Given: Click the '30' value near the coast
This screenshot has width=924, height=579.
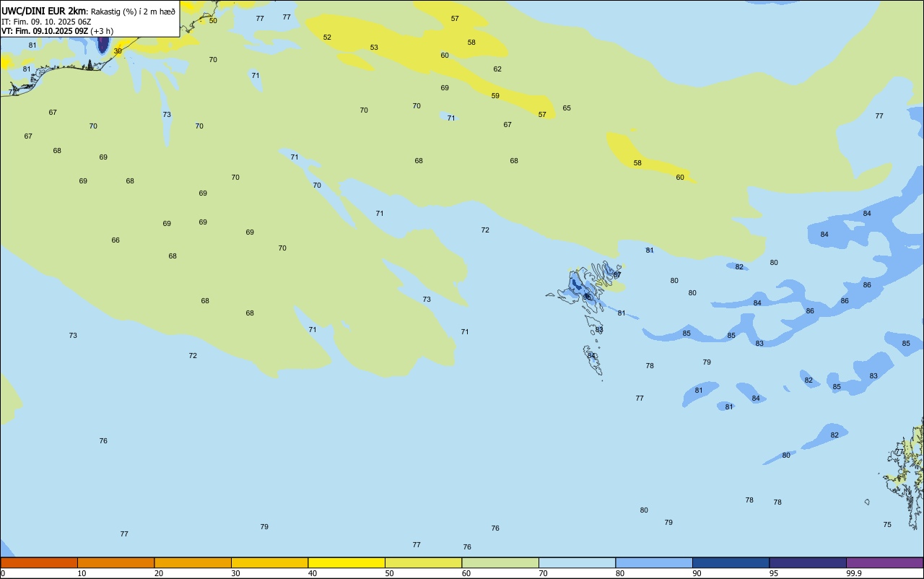Looking at the screenshot, I should [x=118, y=51].
